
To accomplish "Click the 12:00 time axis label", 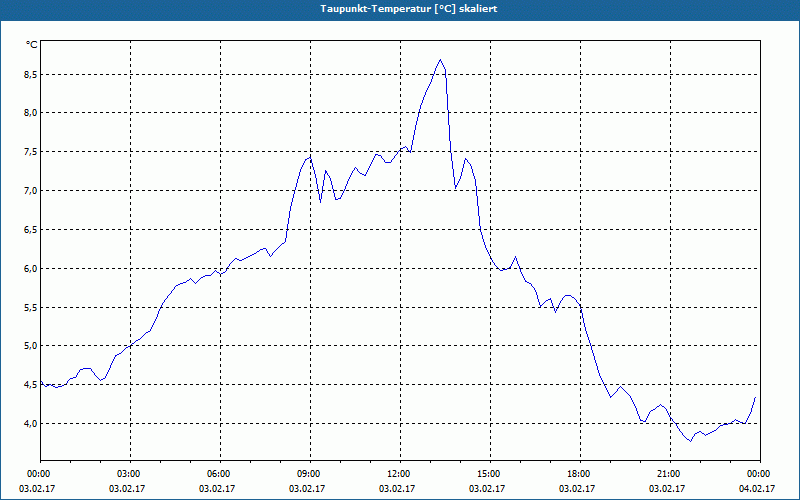I will click(x=400, y=474).
